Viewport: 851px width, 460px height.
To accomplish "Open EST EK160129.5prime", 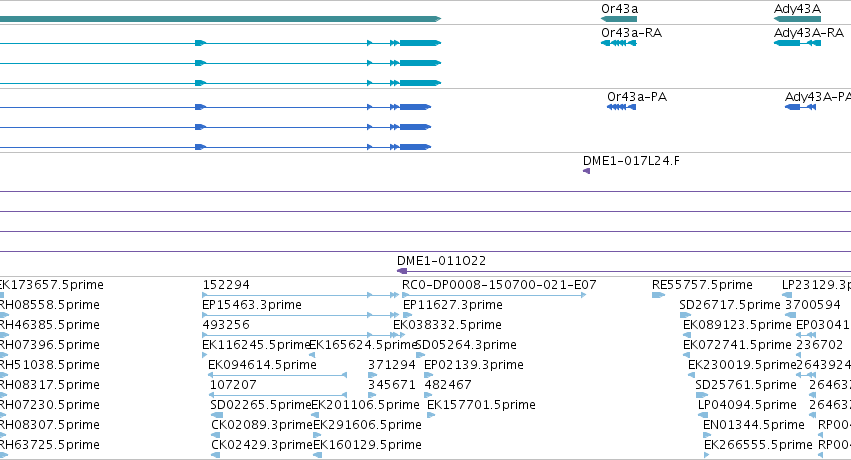I will 367,445.
